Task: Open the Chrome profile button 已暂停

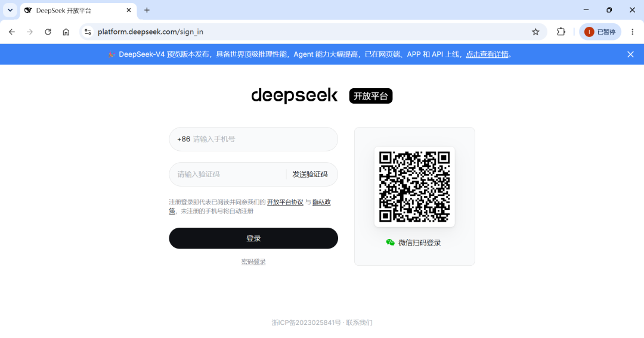Action: pyautogui.click(x=600, y=32)
